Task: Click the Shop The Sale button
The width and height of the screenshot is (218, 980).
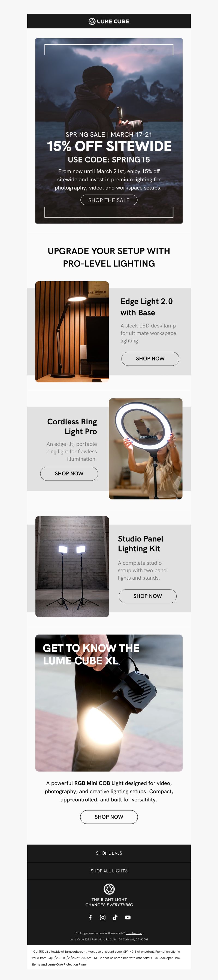Action: (109, 200)
